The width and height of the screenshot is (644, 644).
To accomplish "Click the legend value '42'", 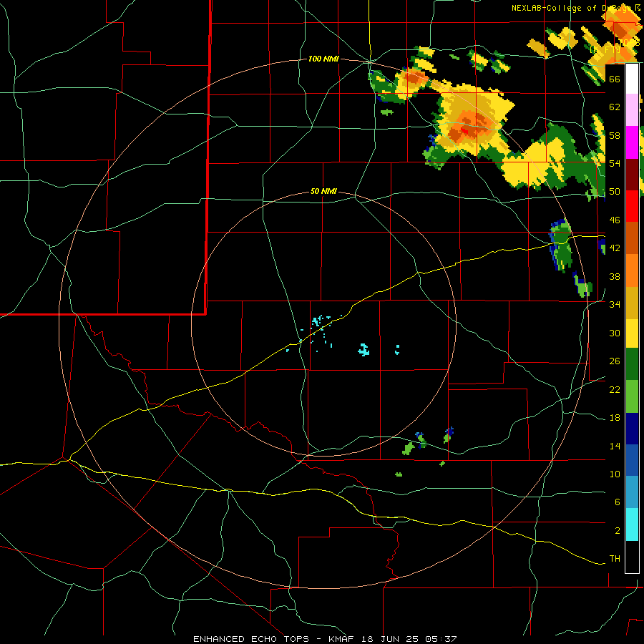I will tap(615, 248).
